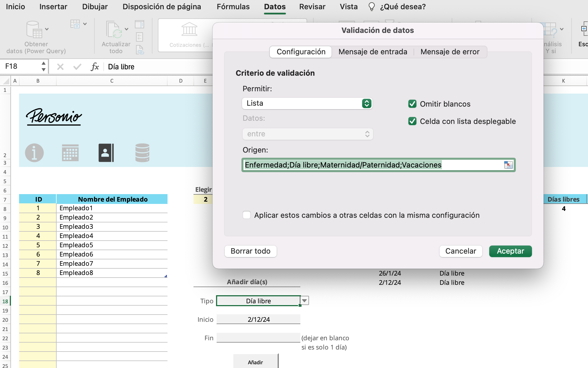Click the Nombre del Empleado header cell
This screenshot has height=368, width=588.
pos(112,199)
